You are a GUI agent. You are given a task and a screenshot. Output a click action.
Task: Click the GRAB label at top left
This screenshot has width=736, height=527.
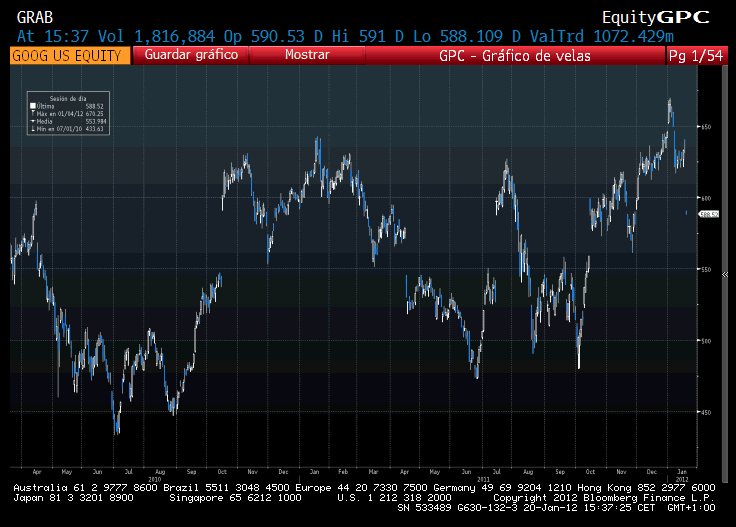35,17
